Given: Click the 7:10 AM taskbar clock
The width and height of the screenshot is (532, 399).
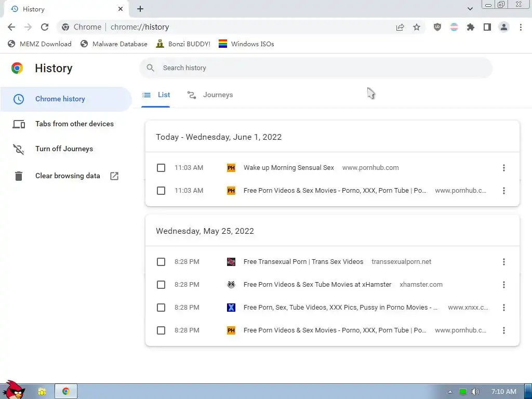Looking at the screenshot, I should [504, 392].
